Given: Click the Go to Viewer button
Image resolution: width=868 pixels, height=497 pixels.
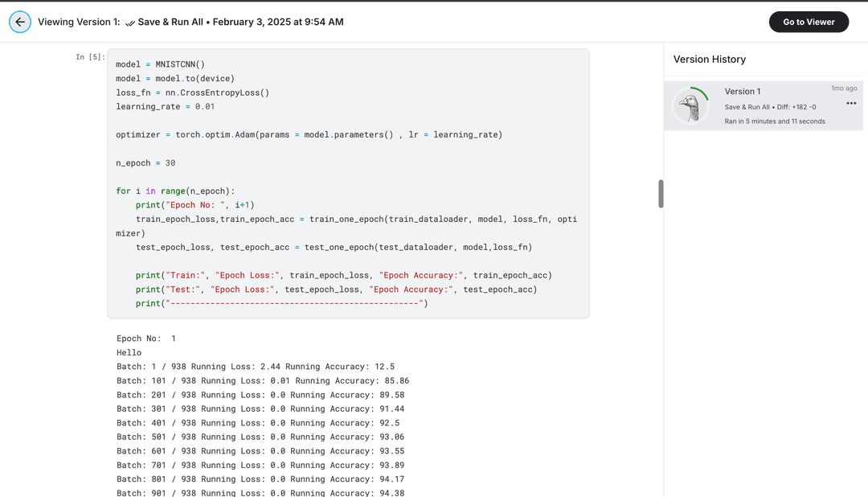Looking at the screenshot, I should 809,22.
